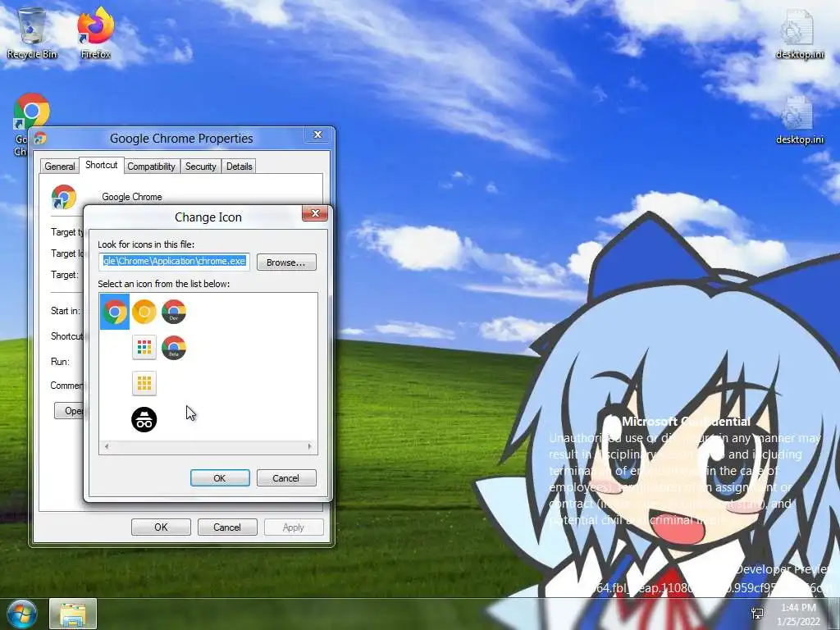
Task: Select the standard Chrome icon in the list
Action: [115, 312]
